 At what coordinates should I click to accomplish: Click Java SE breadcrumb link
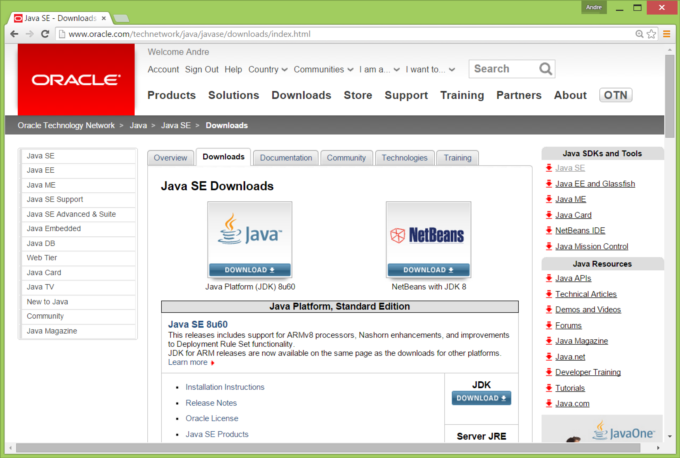click(x=176, y=125)
